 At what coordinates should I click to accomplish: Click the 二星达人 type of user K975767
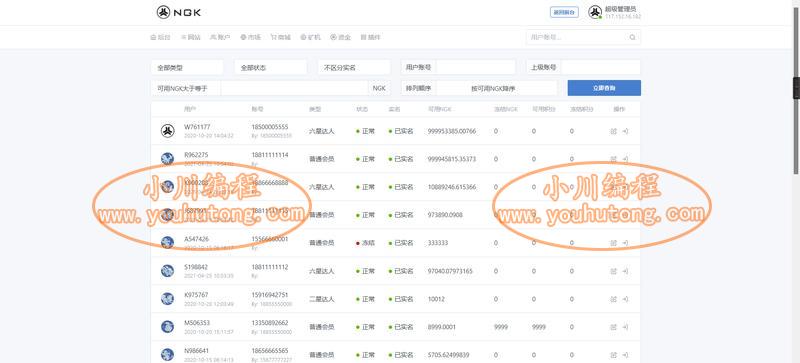point(321,299)
